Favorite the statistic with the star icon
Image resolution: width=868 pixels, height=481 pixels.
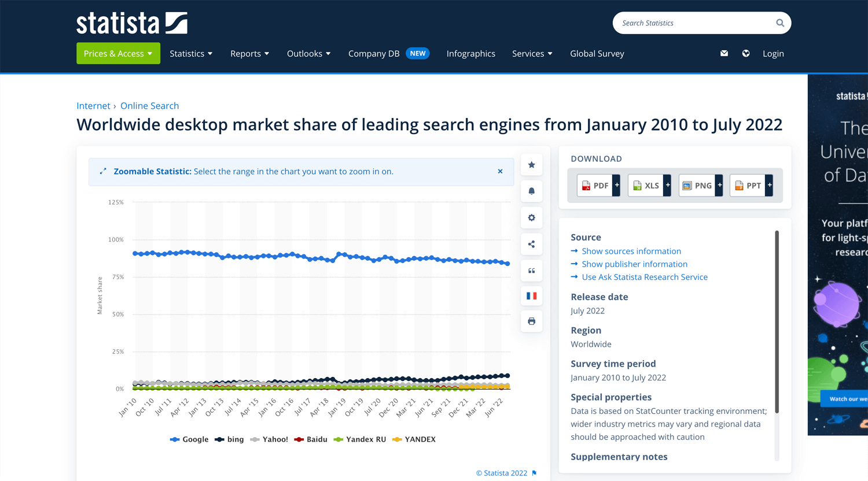[531, 165]
